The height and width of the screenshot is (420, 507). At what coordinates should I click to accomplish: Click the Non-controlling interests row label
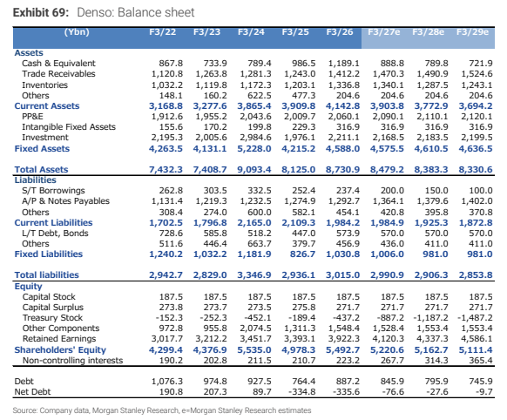73,361
